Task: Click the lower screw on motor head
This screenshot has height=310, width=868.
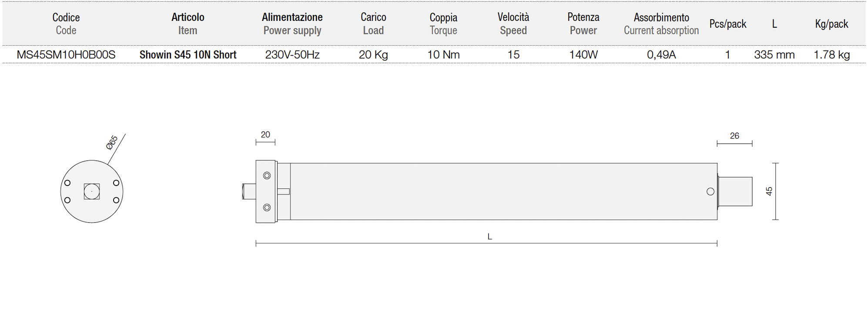Action: (x=267, y=208)
